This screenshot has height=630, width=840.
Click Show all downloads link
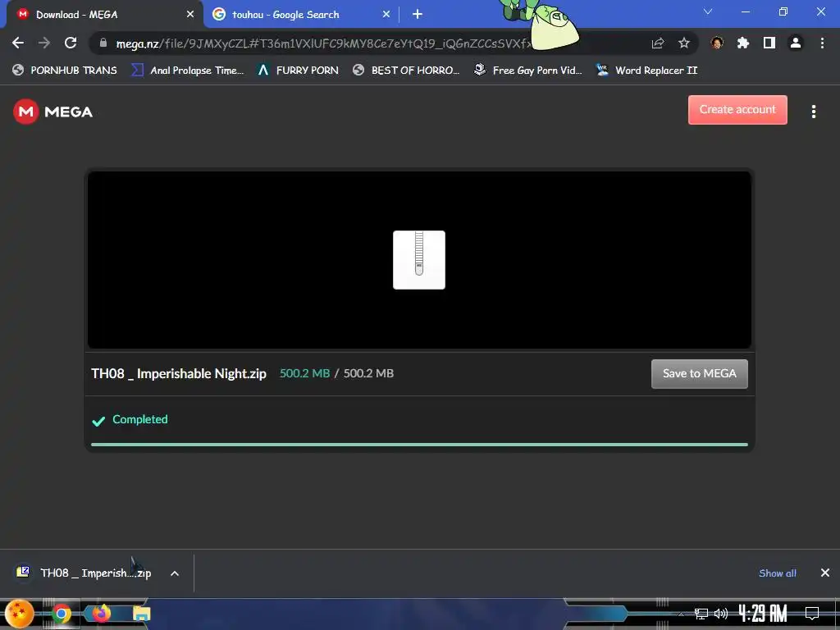pyautogui.click(x=778, y=573)
